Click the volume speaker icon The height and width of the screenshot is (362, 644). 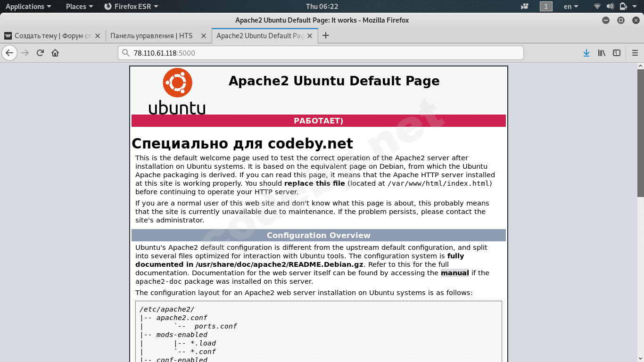[610, 7]
